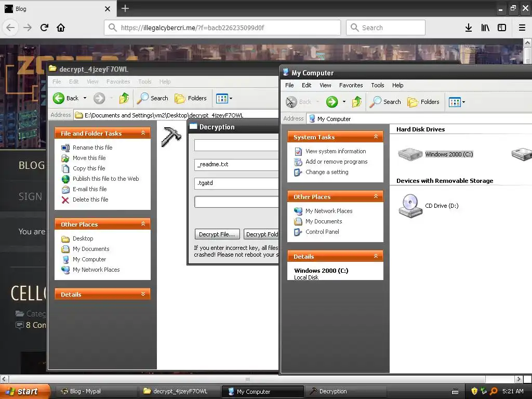
Task: Open Back history dropdown in decrypt folder window
Action: 85,98
